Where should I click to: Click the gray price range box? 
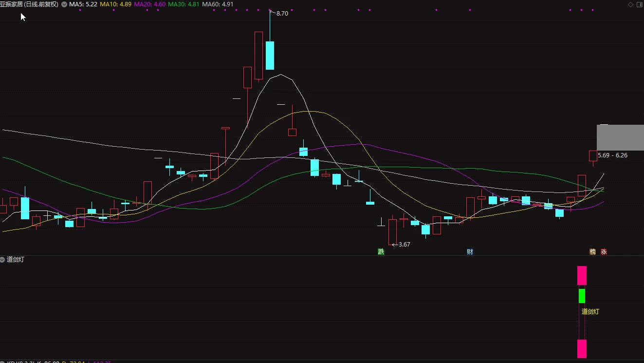point(620,137)
